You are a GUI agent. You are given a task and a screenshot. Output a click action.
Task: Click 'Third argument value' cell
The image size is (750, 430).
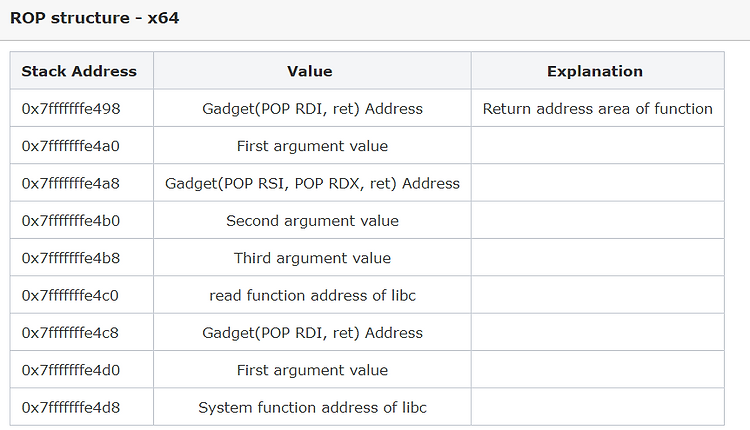click(x=312, y=258)
